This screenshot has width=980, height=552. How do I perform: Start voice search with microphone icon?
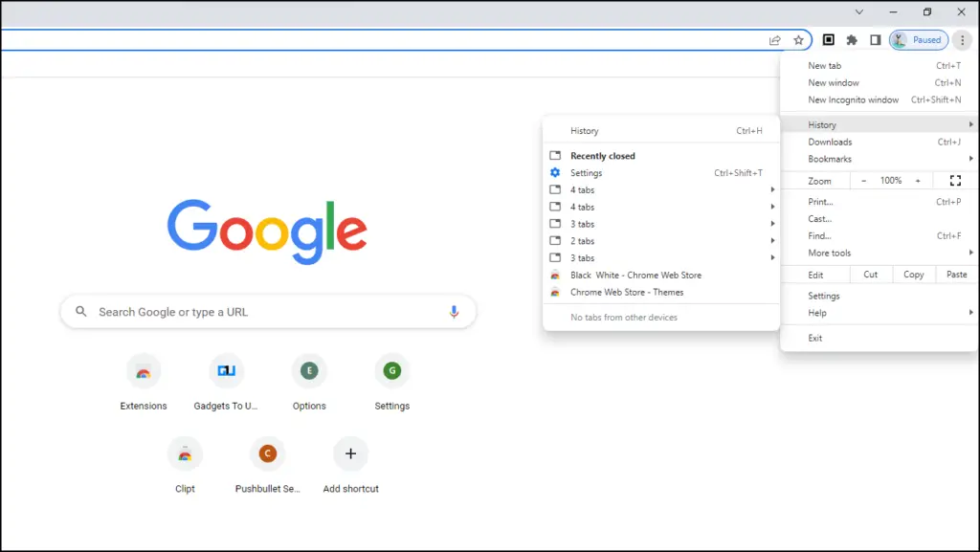click(x=454, y=312)
